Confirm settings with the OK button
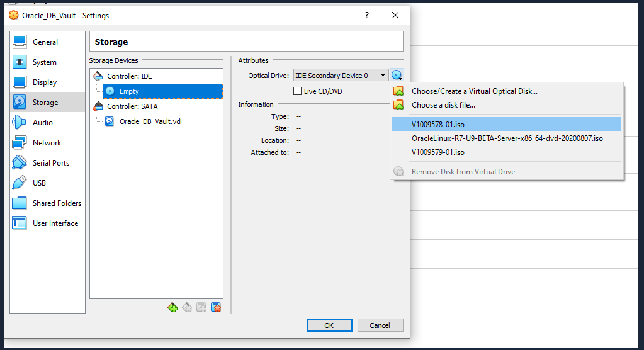The height and width of the screenshot is (350, 644). 329,325
